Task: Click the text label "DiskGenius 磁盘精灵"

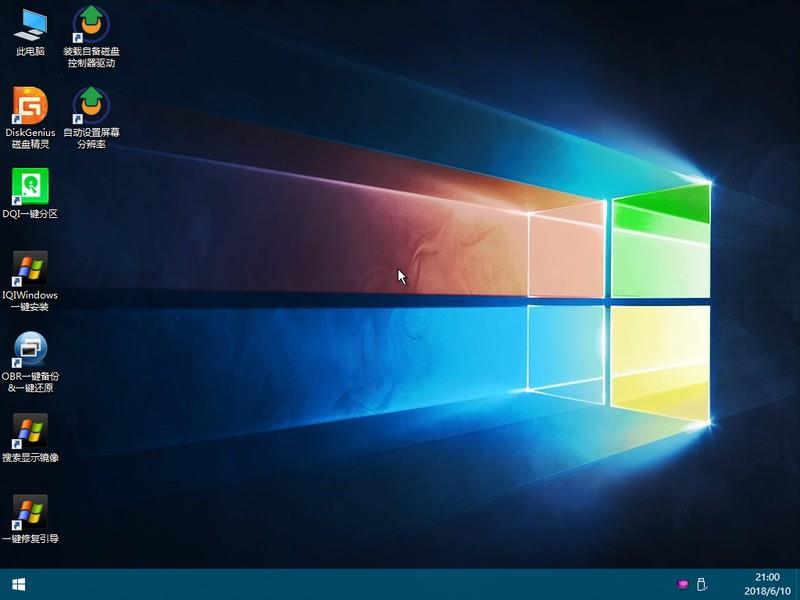Action: (30, 138)
